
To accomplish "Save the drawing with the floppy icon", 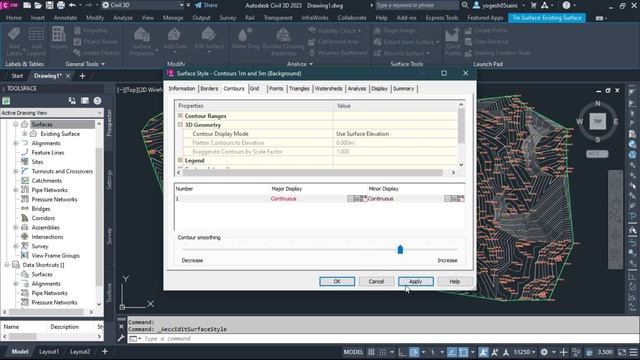I will [x=49, y=5].
